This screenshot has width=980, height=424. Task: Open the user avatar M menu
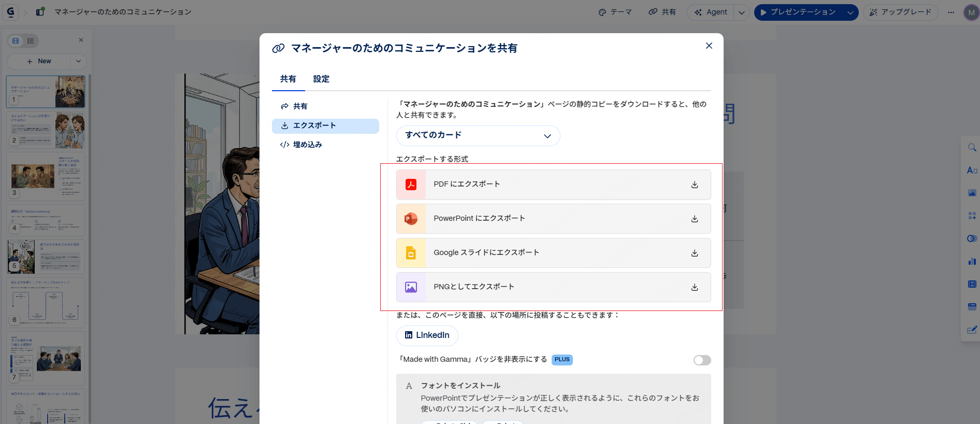(971, 12)
